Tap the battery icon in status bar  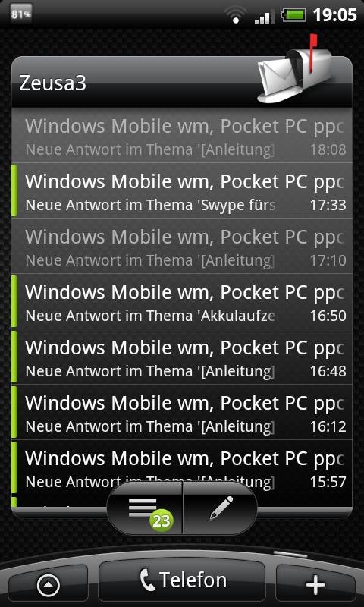point(293,15)
